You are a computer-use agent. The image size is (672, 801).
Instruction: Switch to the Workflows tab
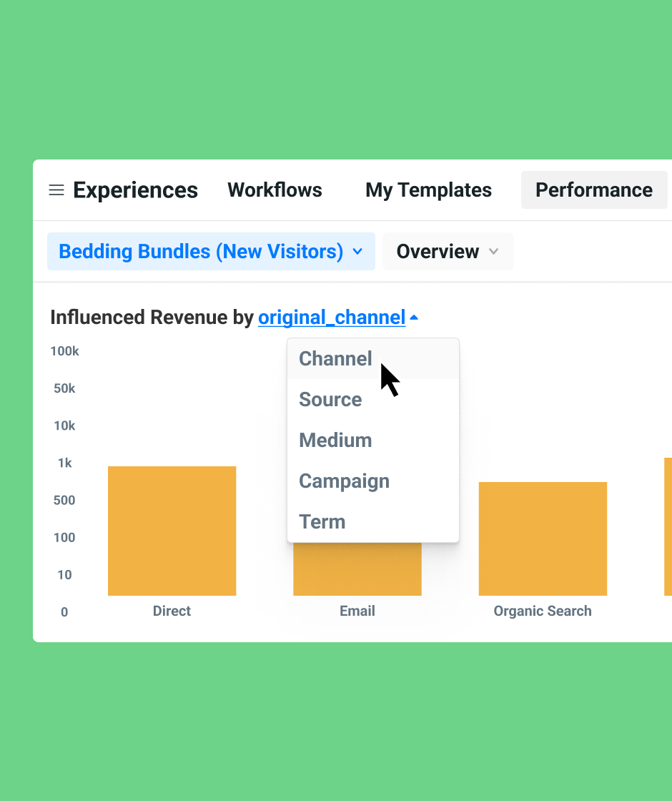coord(275,190)
